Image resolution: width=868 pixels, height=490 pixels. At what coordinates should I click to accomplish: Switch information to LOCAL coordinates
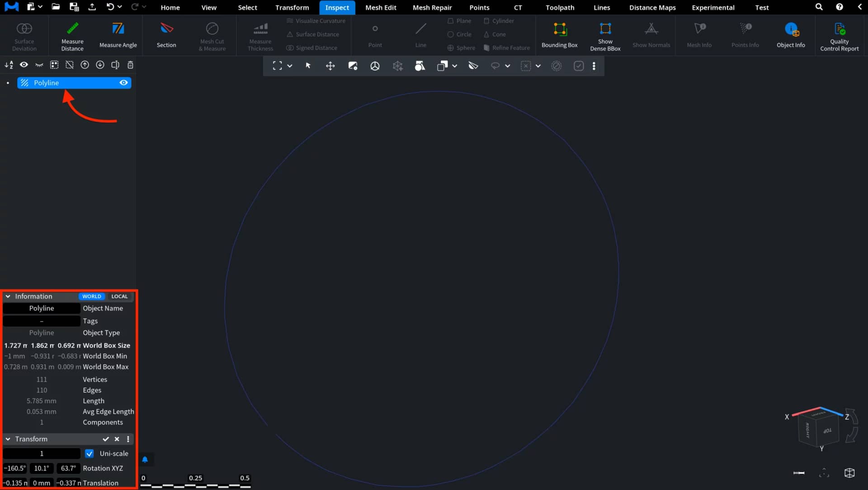pos(119,297)
